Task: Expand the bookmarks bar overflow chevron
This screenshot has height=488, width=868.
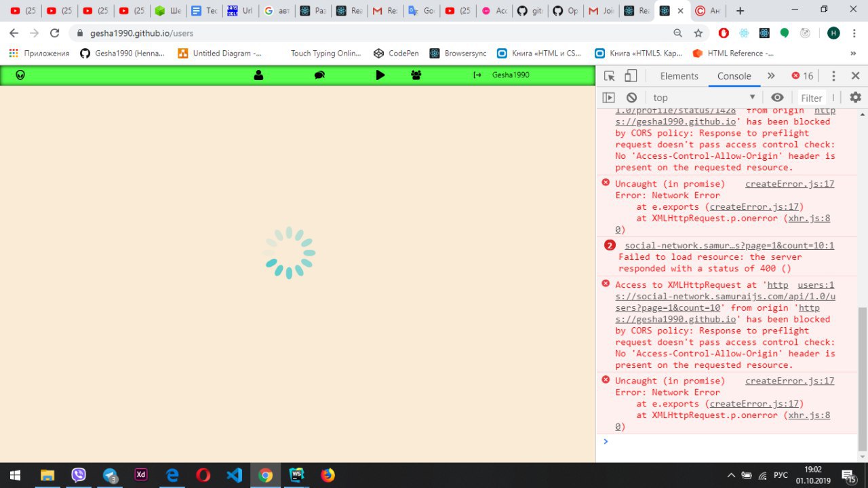Action: 853,54
